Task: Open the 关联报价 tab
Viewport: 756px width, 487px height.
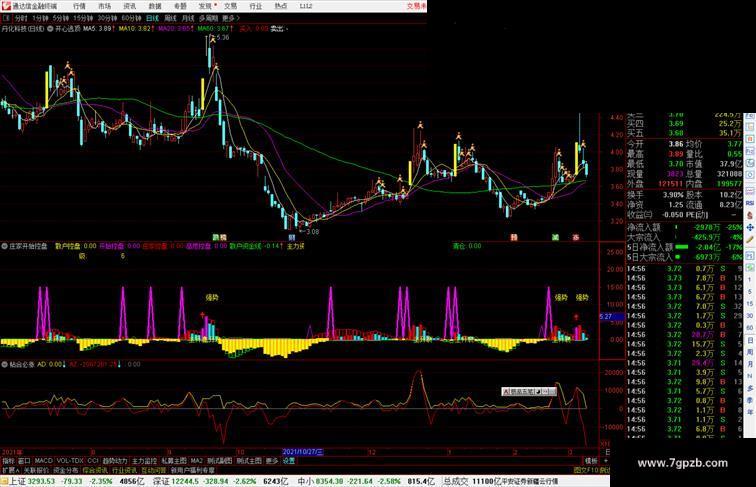Action: 36,470
